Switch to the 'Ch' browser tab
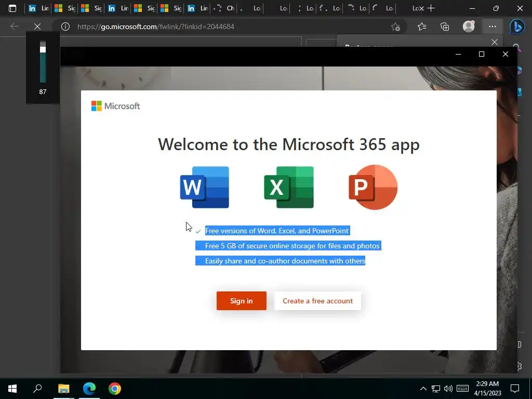The image size is (532, 399). click(224, 8)
